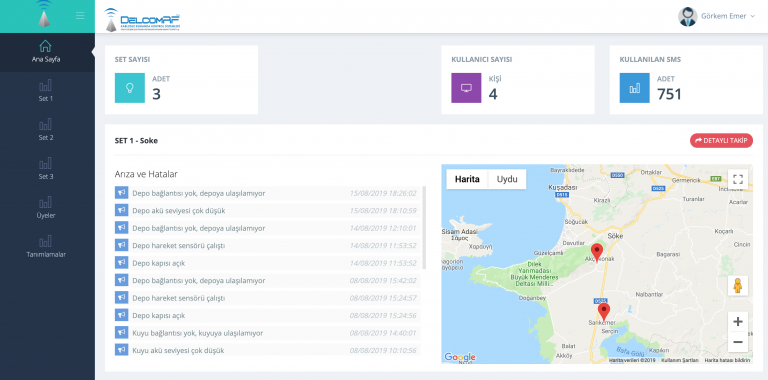768x380 pixels.
Task: Switch the map to Uydu satellite view
Action: [x=507, y=179]
